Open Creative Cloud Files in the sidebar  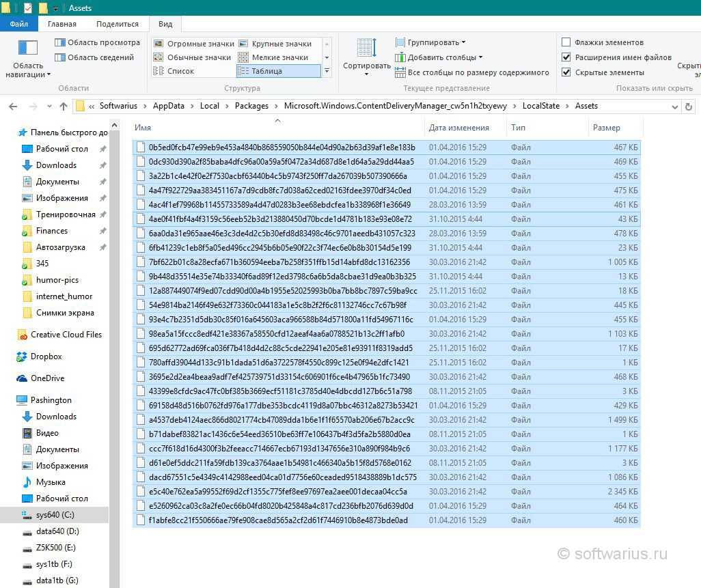tap(66, 335)
